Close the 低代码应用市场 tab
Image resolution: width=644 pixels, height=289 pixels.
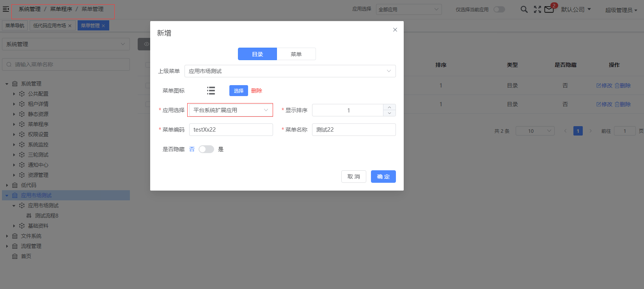[x=70, y=26]
